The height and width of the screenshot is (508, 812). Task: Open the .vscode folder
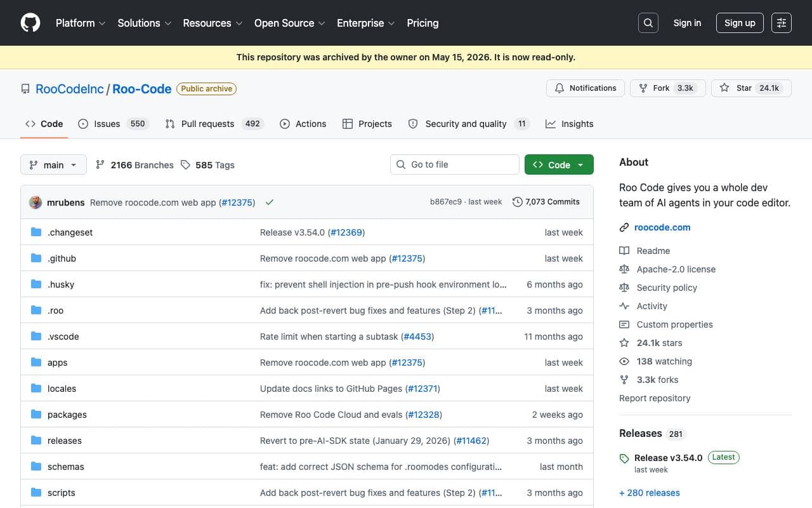click(63, 337)
